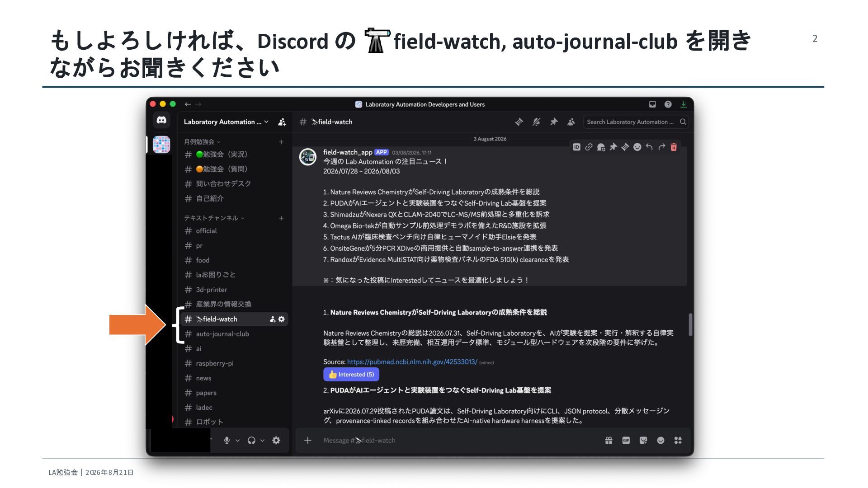The height and width of the screenshot is (488, 868).
Task: Open the laお困りごと channel
Action: point(234,275)
